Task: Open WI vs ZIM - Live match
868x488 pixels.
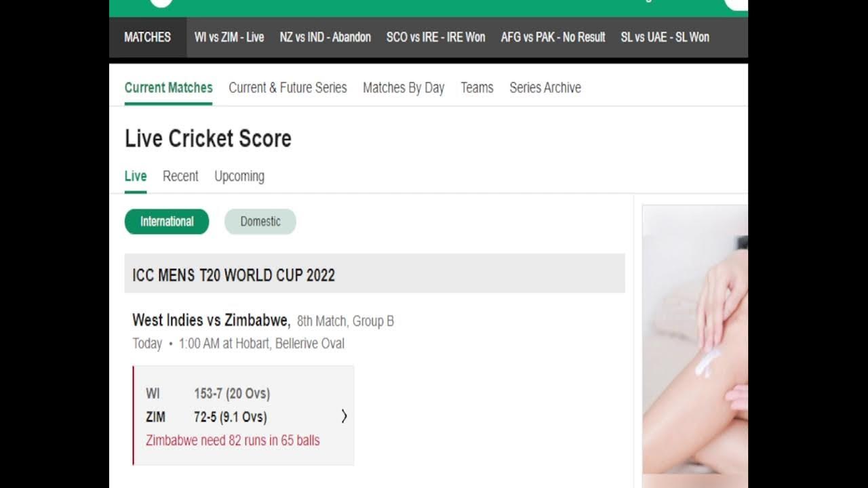Action: coord(229,37)
